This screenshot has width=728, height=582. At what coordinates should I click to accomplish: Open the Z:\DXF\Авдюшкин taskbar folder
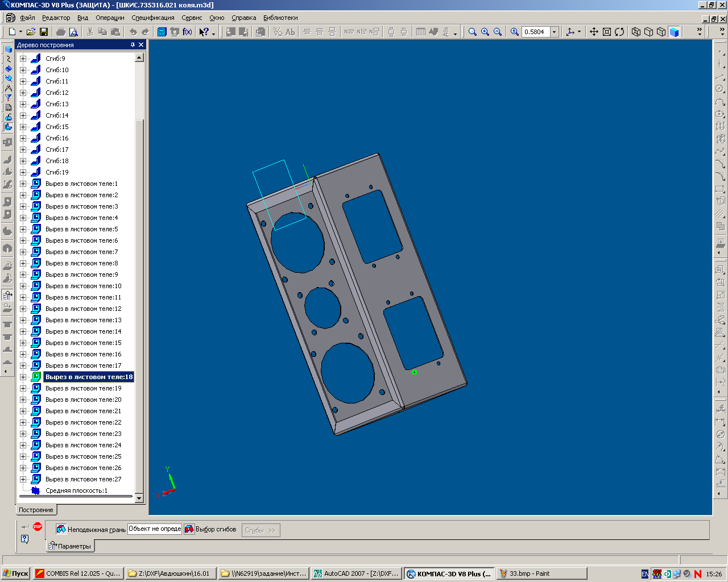tap(171, 573)
